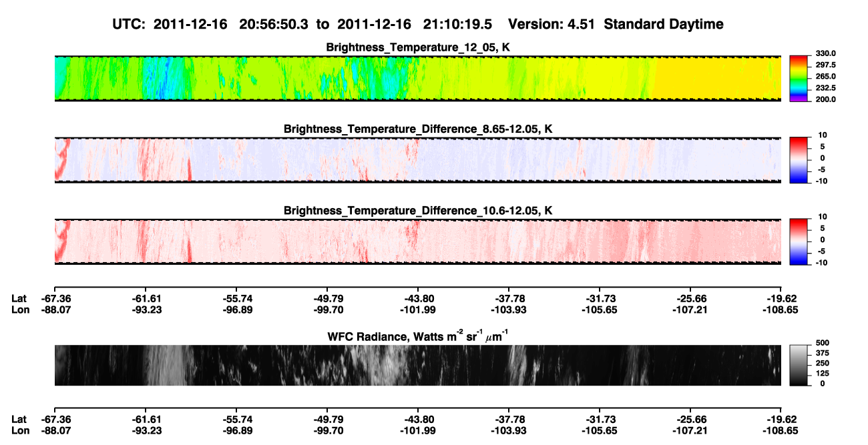Click the -19.62 latitude label on upper axis
This screenshot has width=868, height=445.
781,298
